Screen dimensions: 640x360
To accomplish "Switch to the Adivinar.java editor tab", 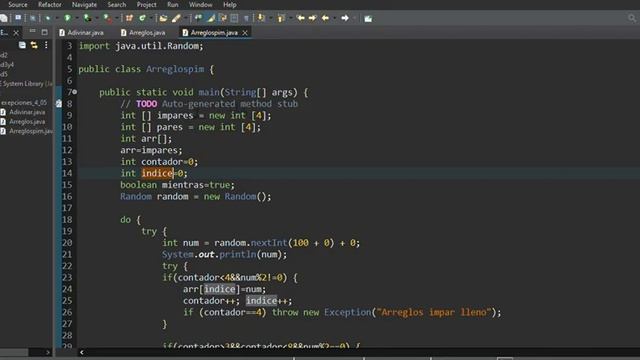I will [x=81, y=33].
